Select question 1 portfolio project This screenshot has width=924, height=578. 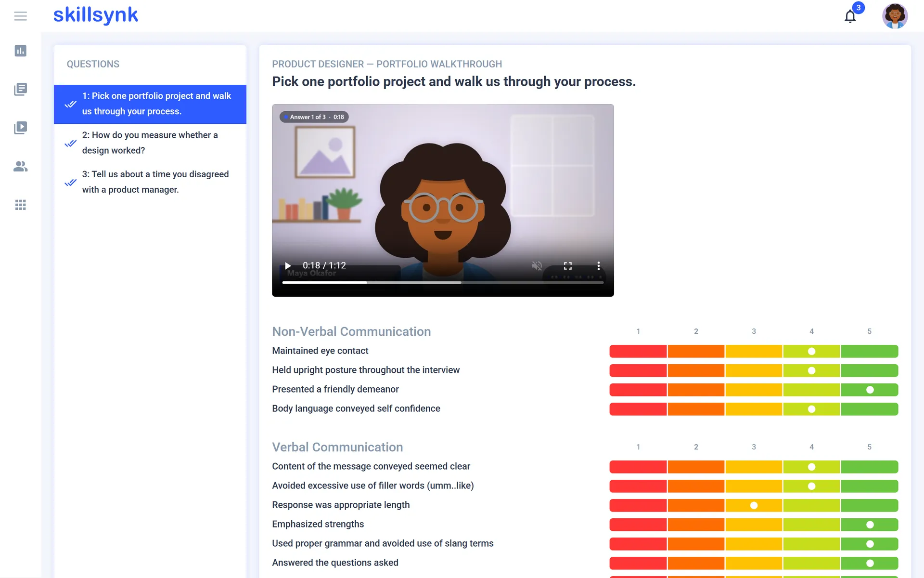[150, 104]
